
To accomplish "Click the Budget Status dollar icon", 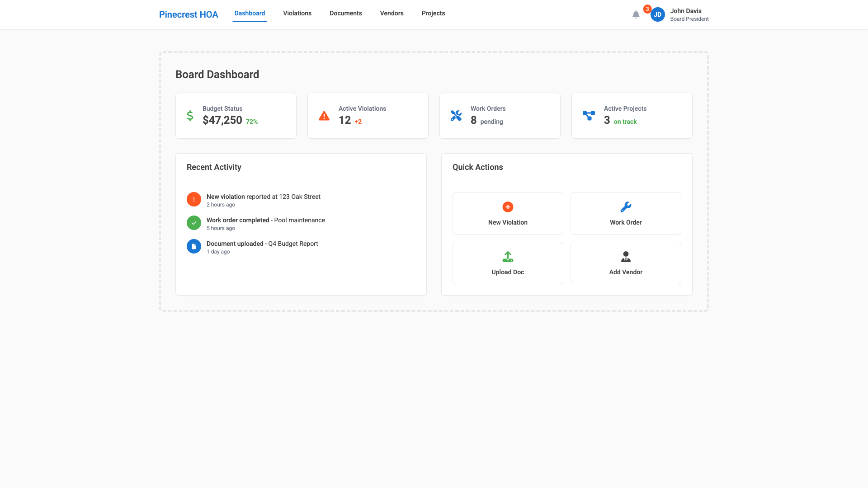I will [x=190, y=116].
